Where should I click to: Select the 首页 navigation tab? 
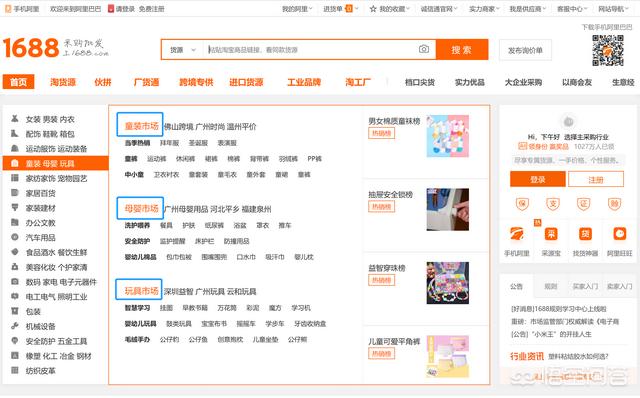[x=18, y=82]
